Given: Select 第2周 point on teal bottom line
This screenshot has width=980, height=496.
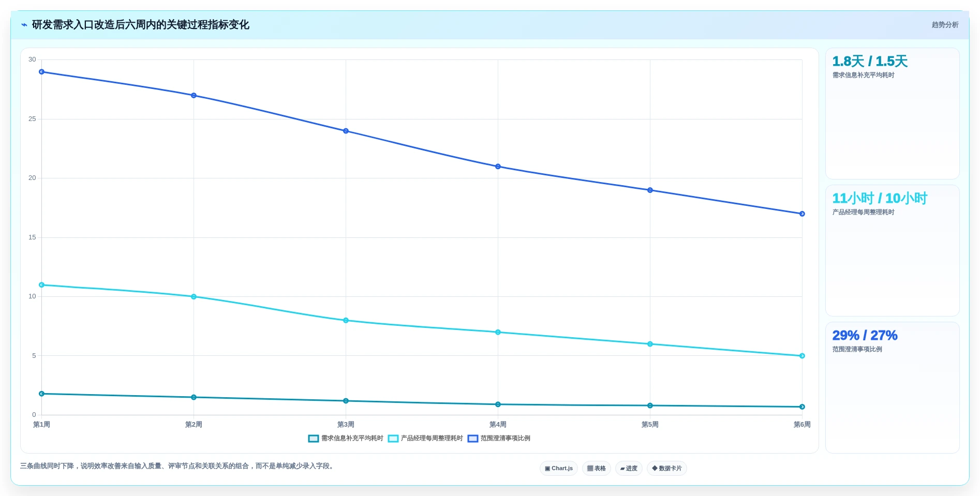Looking at the screenshot, I should pos(194,397).
